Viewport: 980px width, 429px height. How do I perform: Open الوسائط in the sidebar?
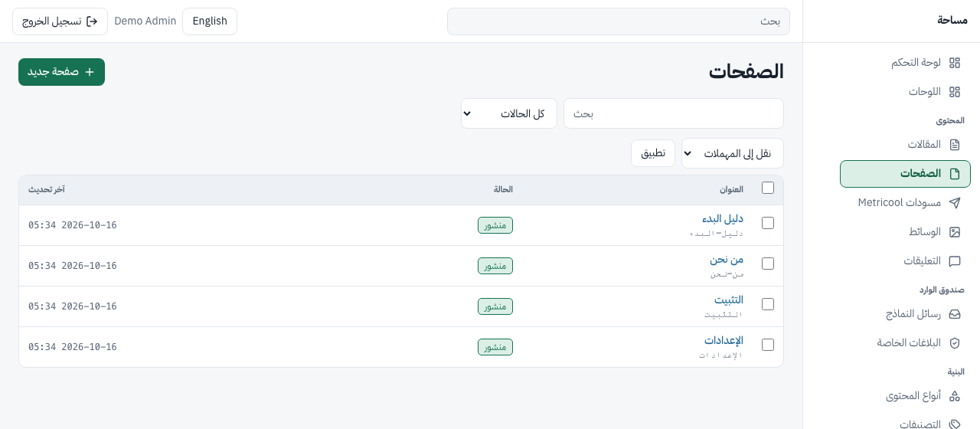[905, 232]
